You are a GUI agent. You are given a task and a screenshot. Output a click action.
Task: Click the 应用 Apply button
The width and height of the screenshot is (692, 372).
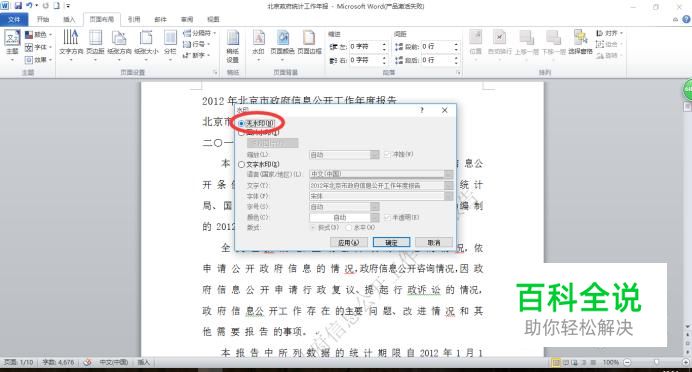click(348, 242)
